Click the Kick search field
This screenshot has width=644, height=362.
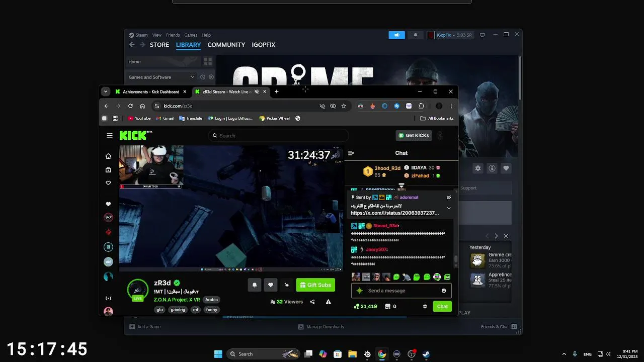point(279,135)
